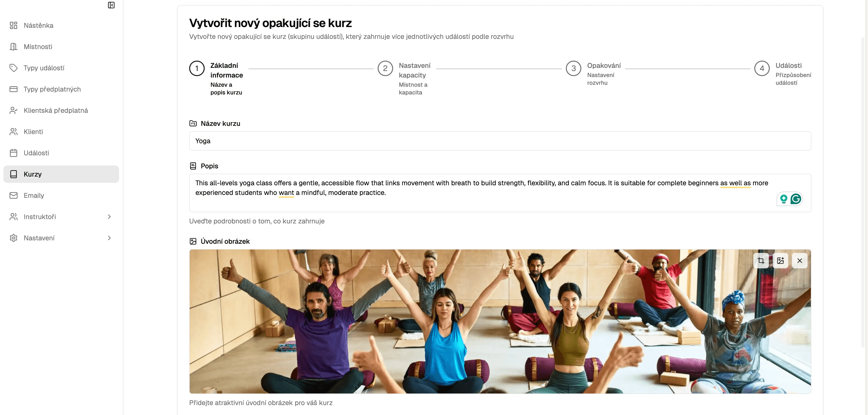Collapse the sidebar panel icon

111,5
